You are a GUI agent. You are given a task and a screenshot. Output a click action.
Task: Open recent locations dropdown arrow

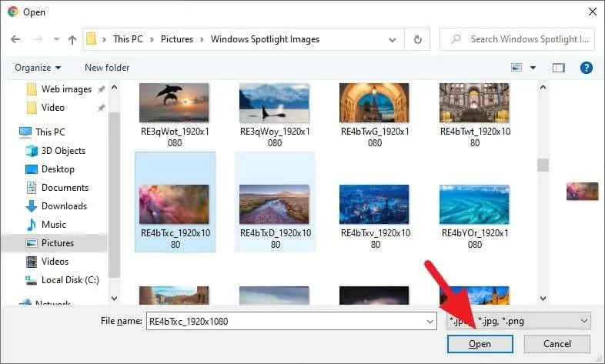point(56,39)
